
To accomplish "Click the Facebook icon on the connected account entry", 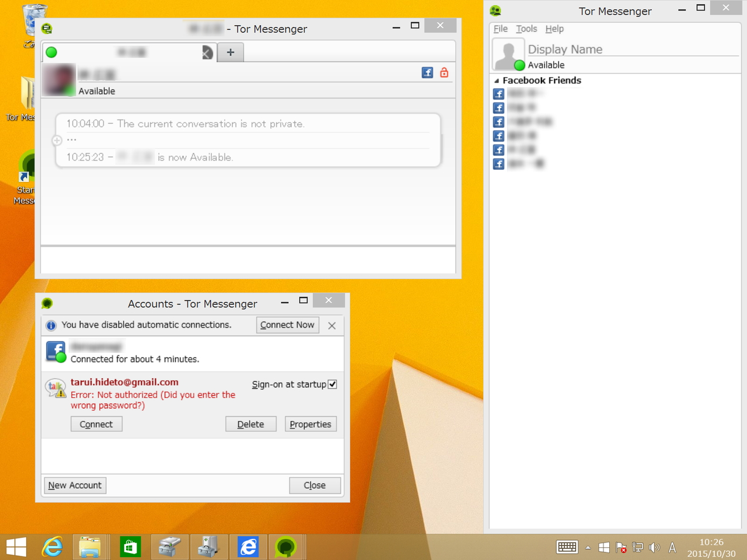I will tap(55, 351).
